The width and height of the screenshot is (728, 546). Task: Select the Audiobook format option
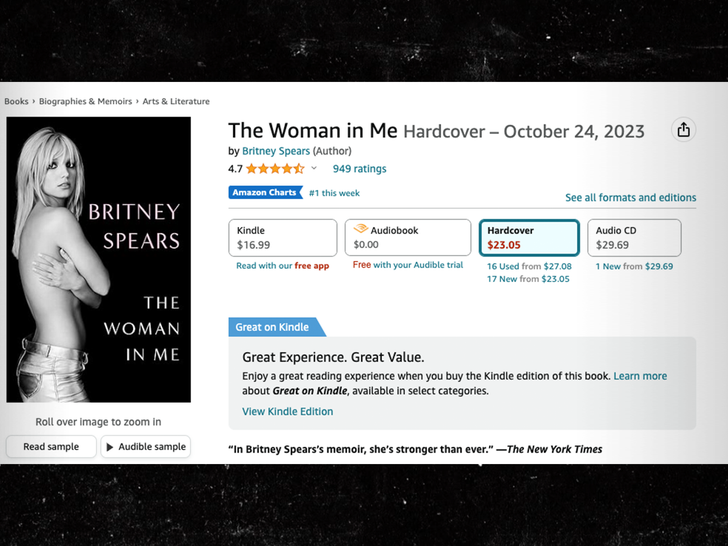pyautogui.click(x=407, y=238)
